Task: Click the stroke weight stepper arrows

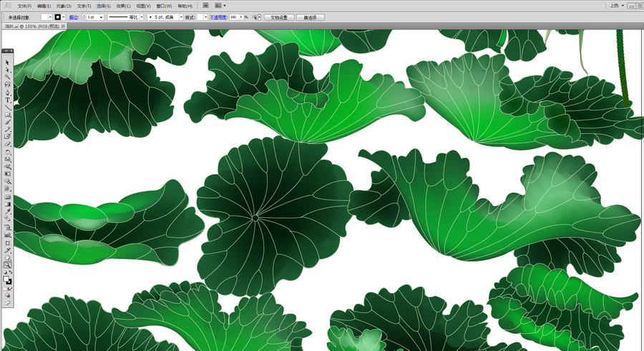Action: 84,17
